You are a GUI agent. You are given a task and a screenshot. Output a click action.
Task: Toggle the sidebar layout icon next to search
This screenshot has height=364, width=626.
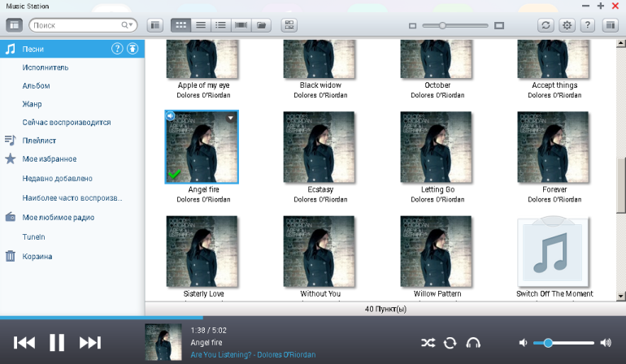tap(155, 25)
